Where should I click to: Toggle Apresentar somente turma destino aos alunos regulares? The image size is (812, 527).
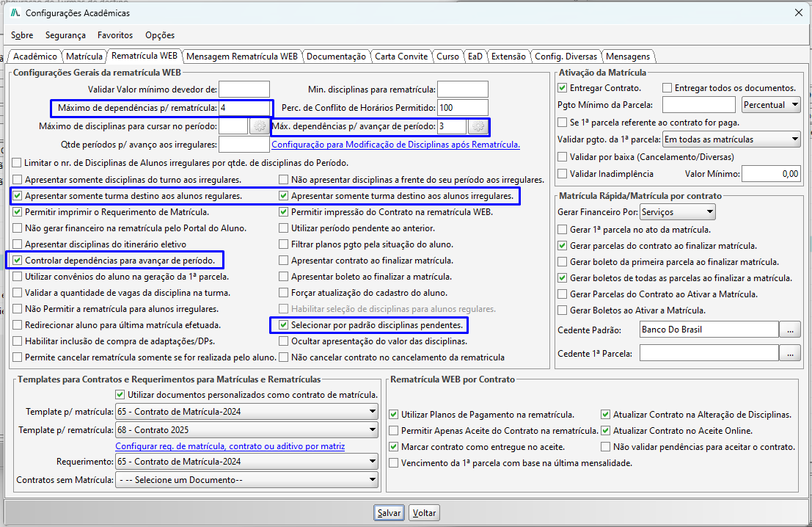tap(17, 196)
